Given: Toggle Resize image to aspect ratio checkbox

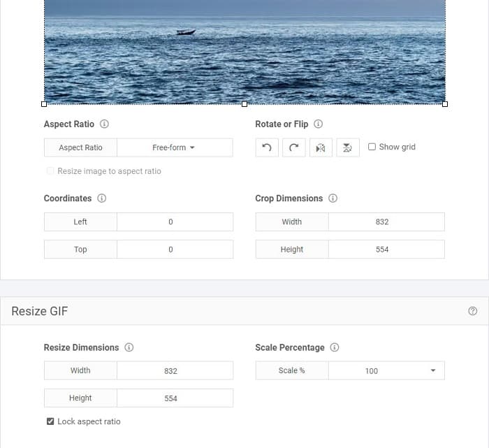Looking at the screenshot, I should (x=50, y=171).
